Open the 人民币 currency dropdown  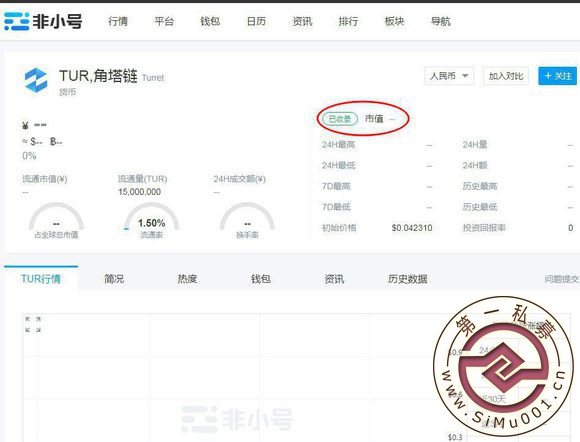click(x=449, y=76)
